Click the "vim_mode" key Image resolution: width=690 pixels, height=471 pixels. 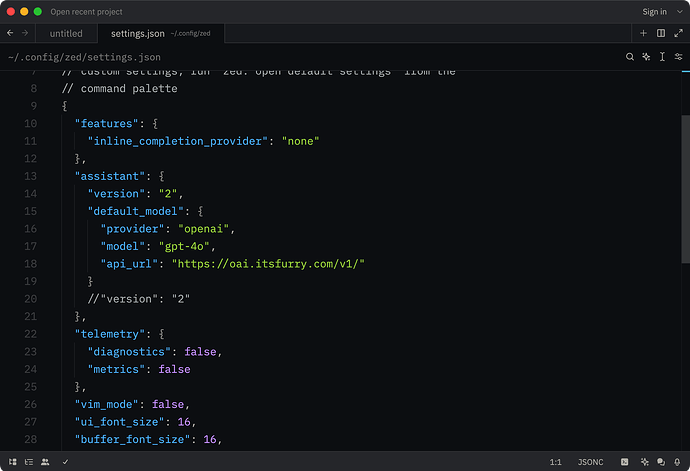coord(106,405)
